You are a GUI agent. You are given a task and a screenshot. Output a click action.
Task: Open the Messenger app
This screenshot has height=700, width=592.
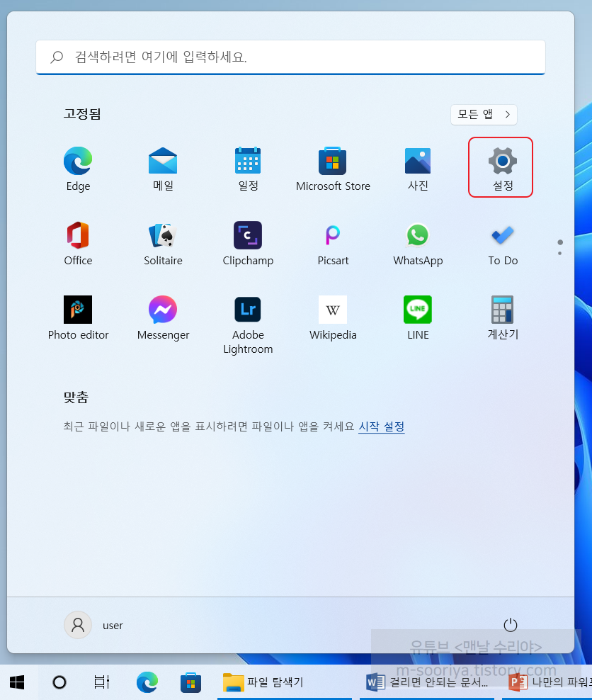pos(163,318)
